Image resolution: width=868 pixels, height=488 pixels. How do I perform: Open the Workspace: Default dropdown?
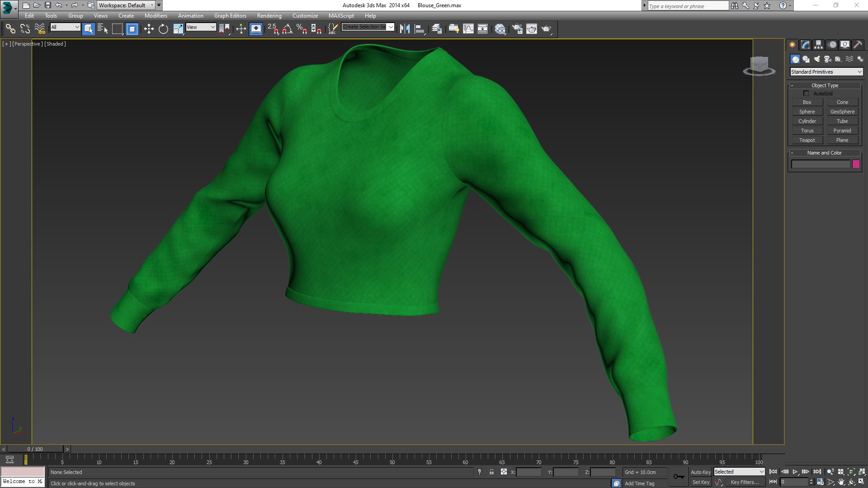click(x=126, y=5)
